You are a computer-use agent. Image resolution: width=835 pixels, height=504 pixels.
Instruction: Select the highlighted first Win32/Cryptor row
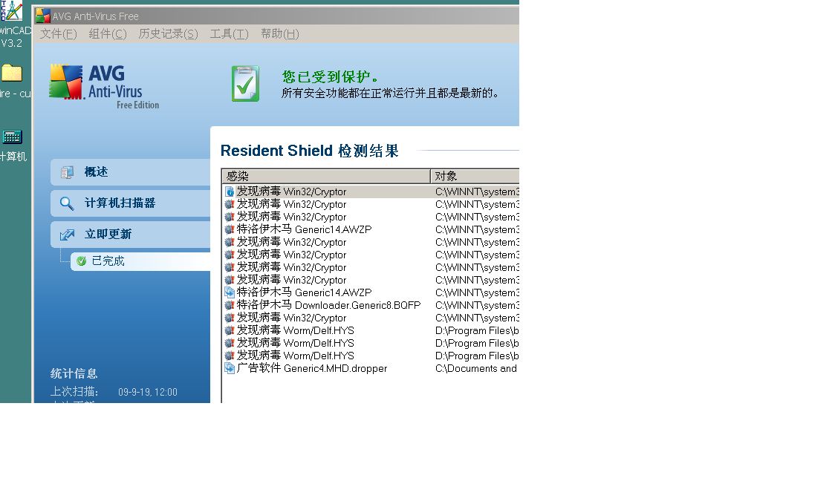pyautogui.click(x=371, y=192)
